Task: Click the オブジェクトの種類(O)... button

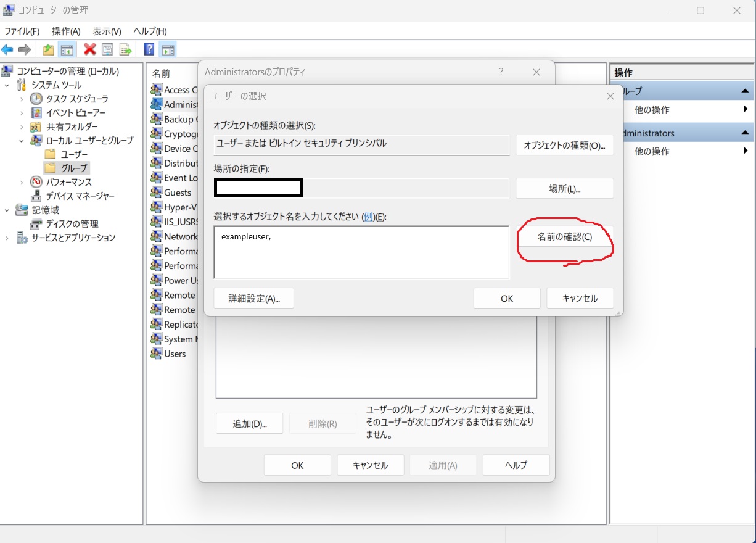Action: 564,146
